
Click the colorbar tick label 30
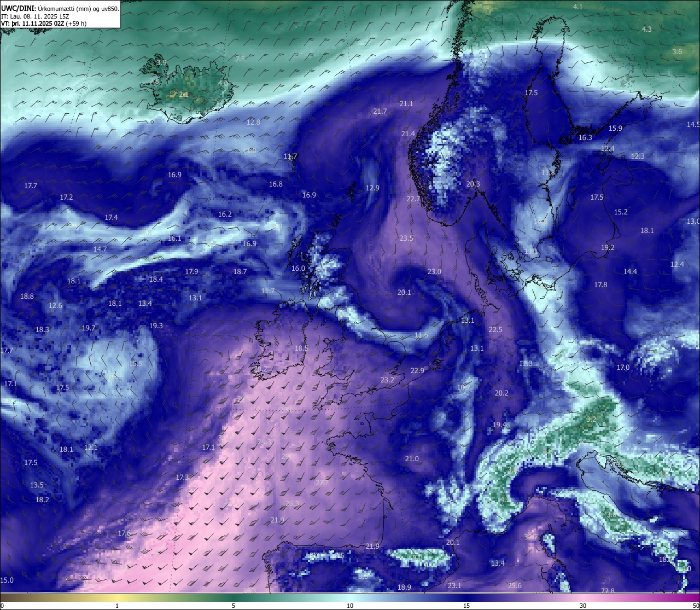coord(583,606)
